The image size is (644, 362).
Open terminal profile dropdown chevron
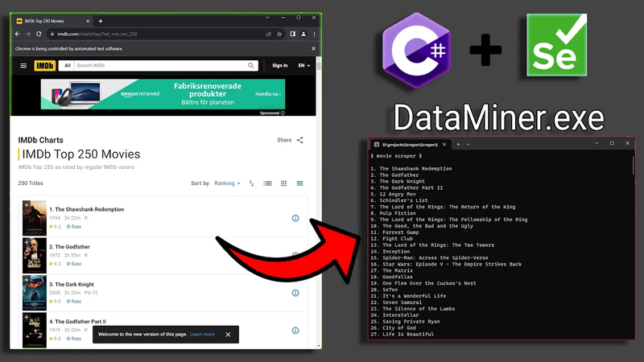[469, 145]
